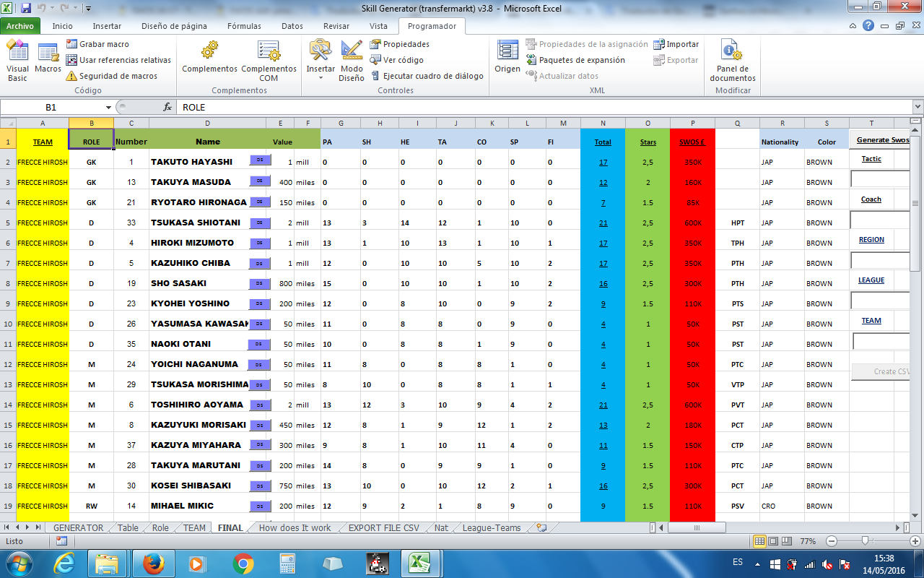Open Seguridad de macros settings
The image size is (924, 578).
tap(111, 76)
